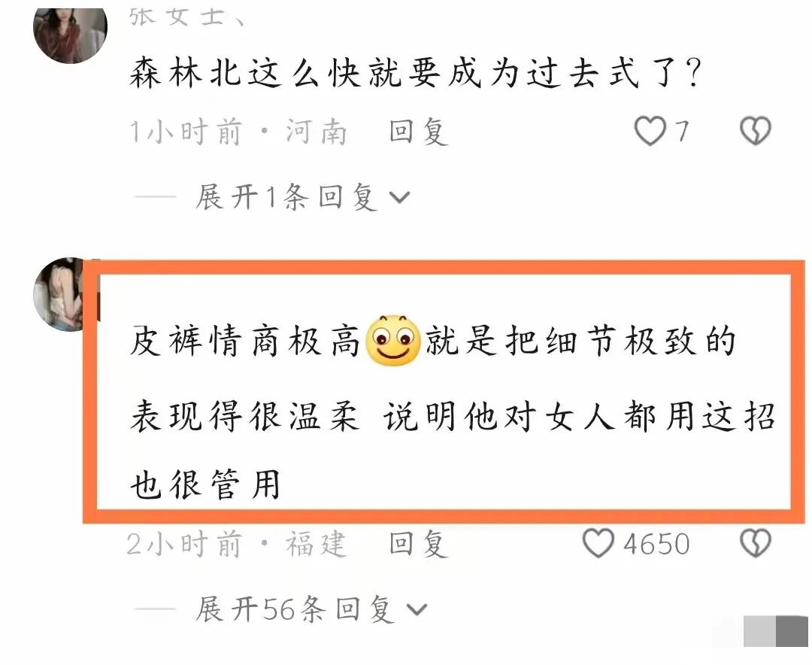The width and height of the screenshot is (812, 665).
Task: Dislike the 森林北 comment with broken heart
Action: coord(756,131)
